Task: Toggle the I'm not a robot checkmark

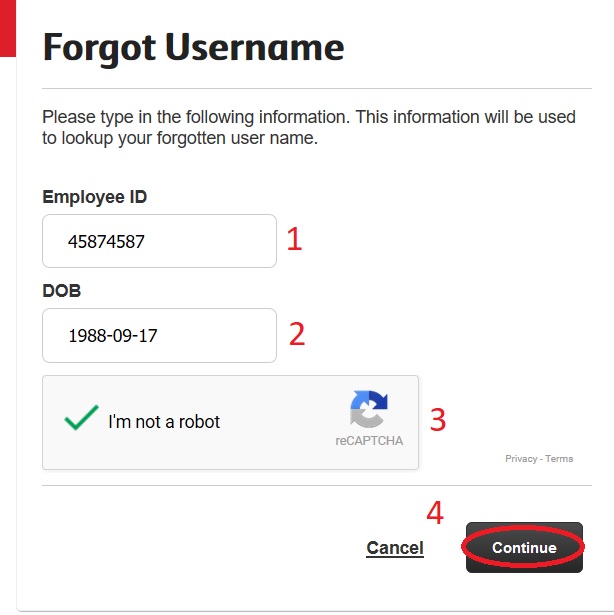Action: pos(81,419)
